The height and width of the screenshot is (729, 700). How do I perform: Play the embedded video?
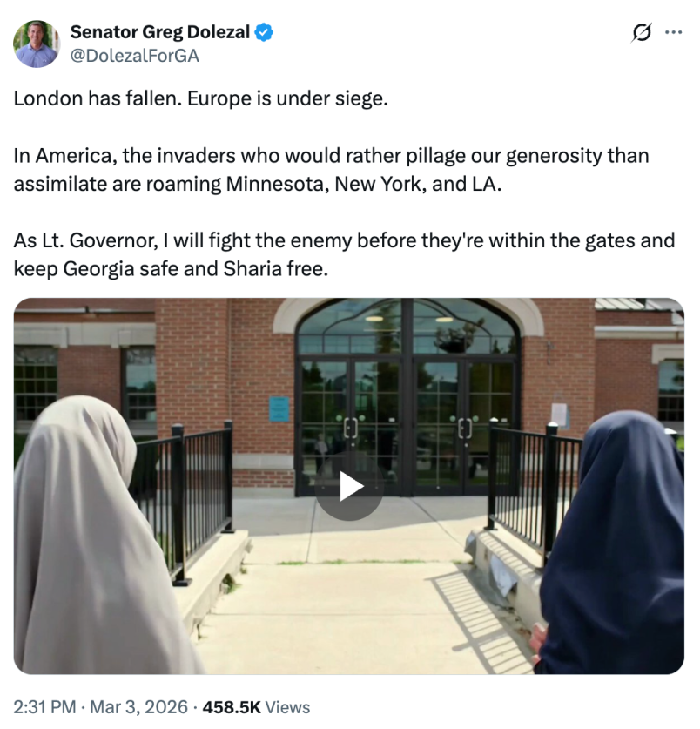349,486
